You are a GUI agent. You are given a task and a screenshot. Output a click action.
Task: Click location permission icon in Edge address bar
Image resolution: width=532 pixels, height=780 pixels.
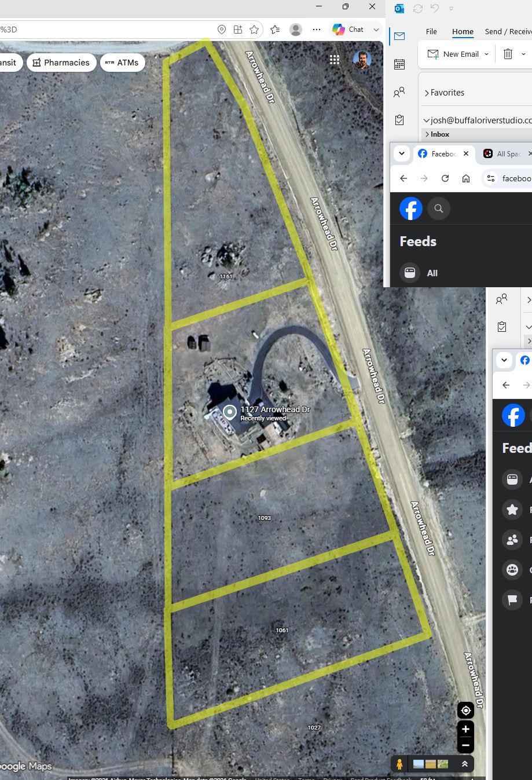[222, 30]
